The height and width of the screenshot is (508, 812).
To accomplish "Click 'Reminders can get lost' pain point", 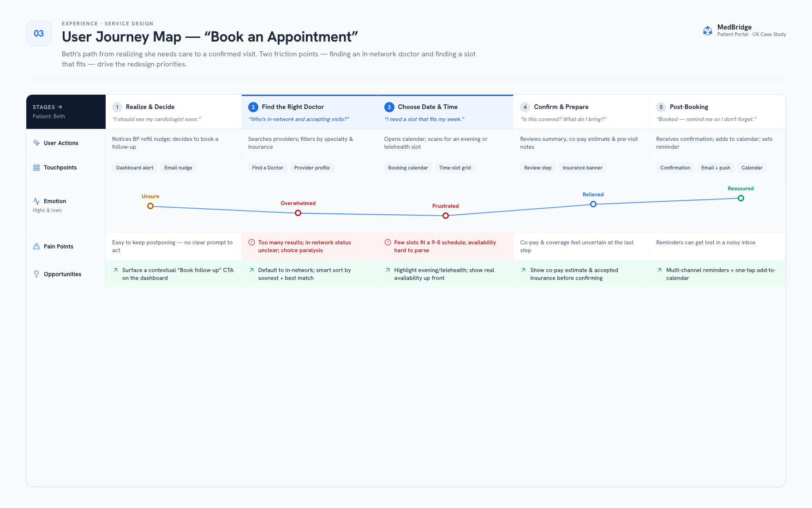I will pyautogui.click(x=706, y=242).
